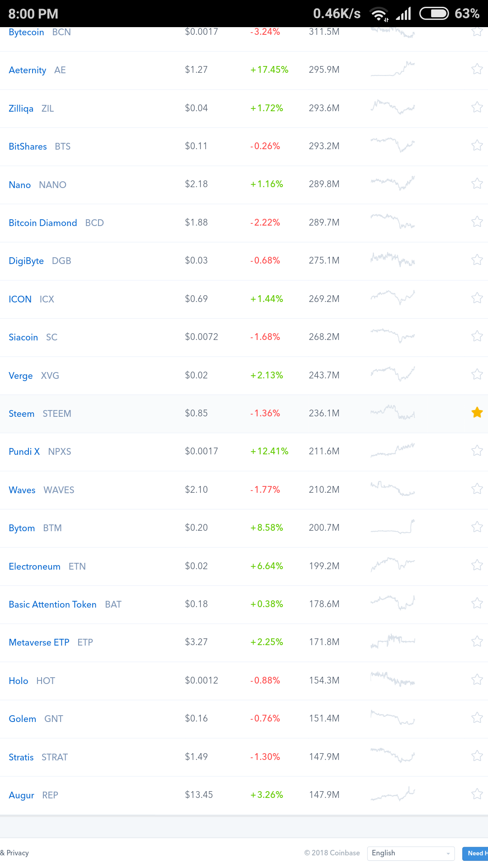Click the Need Help button
Screen dimensions: 488x868
click(475, 853)
